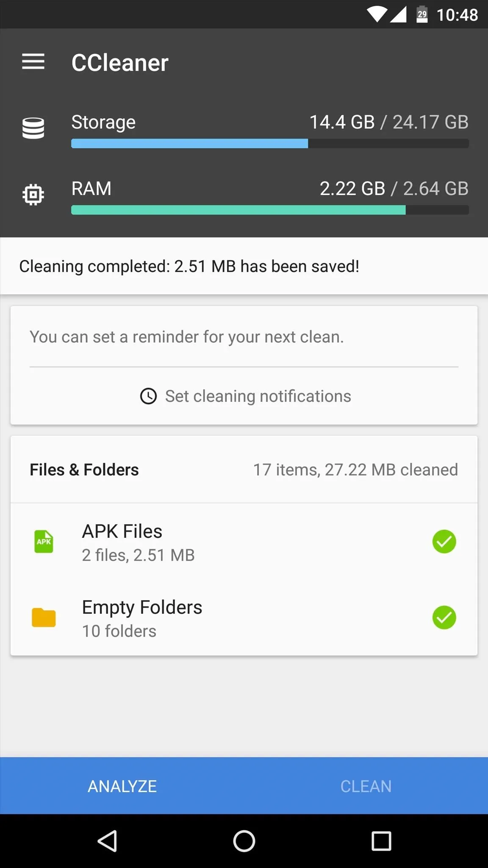
Task: Click the clock icon for notifications
Action: (148, 396)
